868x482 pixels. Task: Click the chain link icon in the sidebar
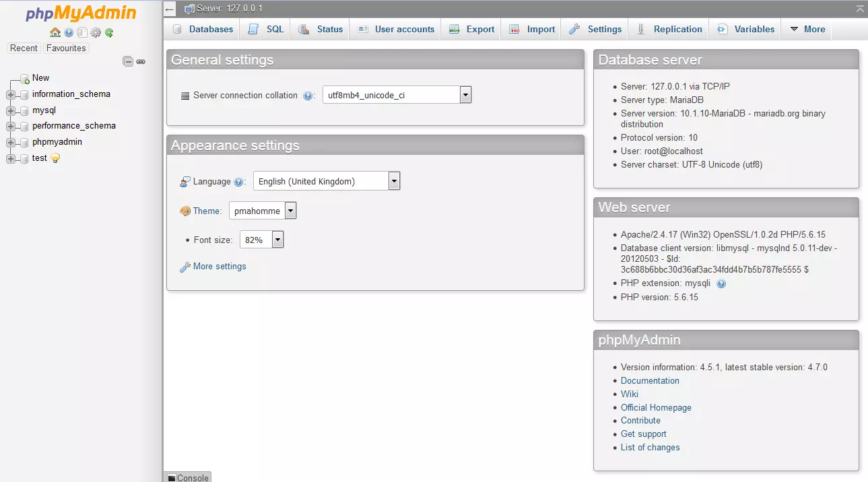[141, 61]
